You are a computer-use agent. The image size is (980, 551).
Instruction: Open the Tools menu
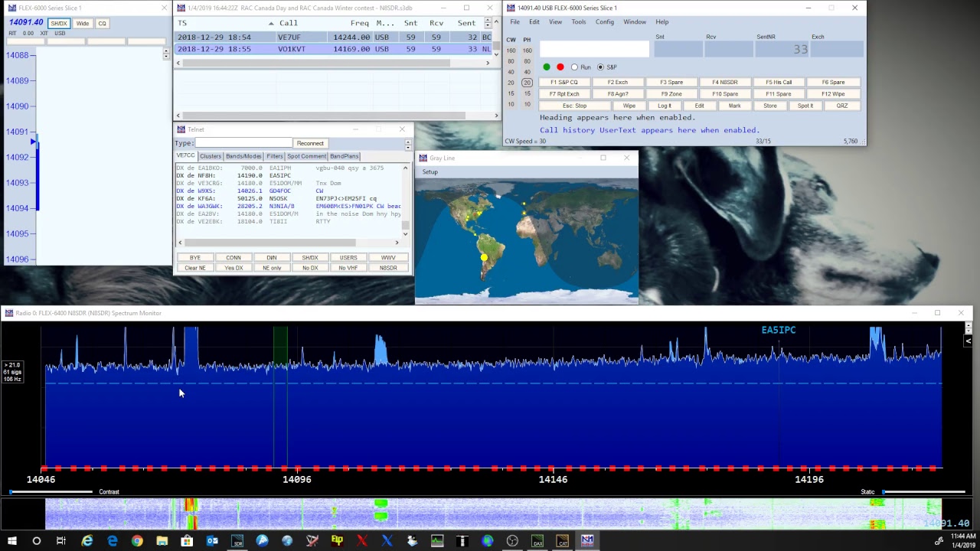point(579,22)
